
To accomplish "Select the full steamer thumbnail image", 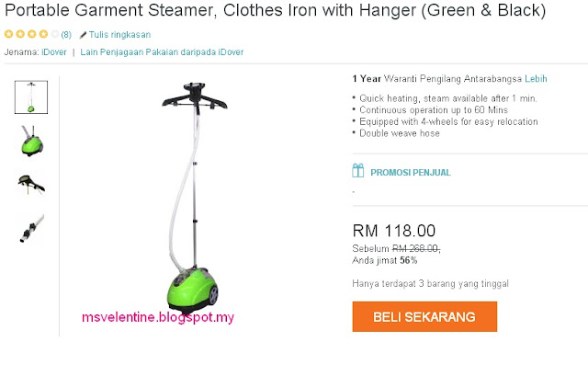I will pos(31,97).
